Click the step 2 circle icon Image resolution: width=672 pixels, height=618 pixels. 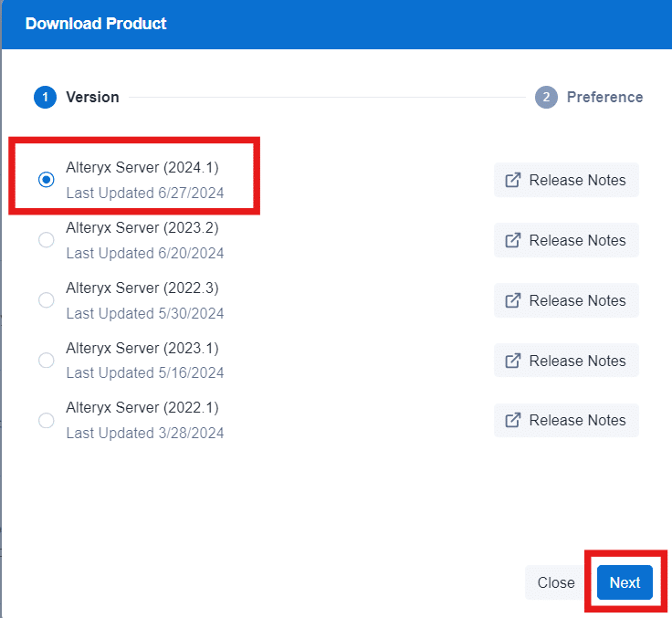(x=546, y=97)
